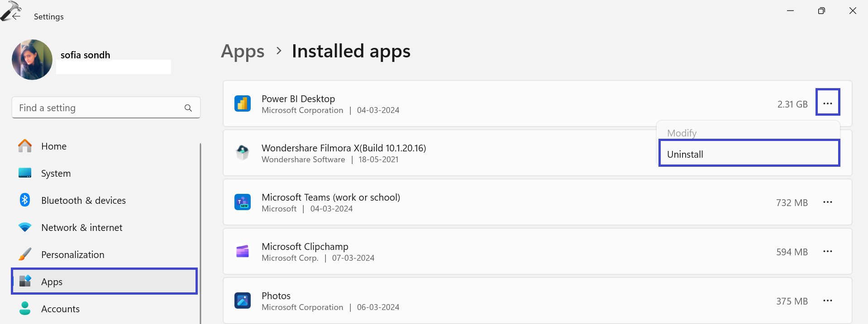Click the Power BI Desktop app icon

pos(243,103)
